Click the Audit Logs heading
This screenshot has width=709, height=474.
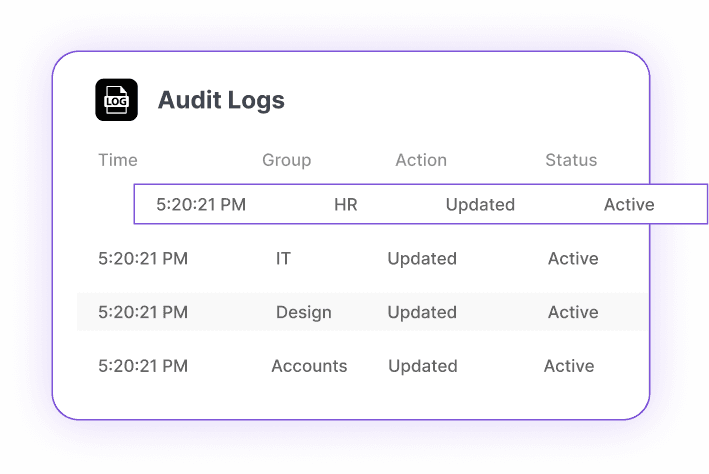(221, 100)
